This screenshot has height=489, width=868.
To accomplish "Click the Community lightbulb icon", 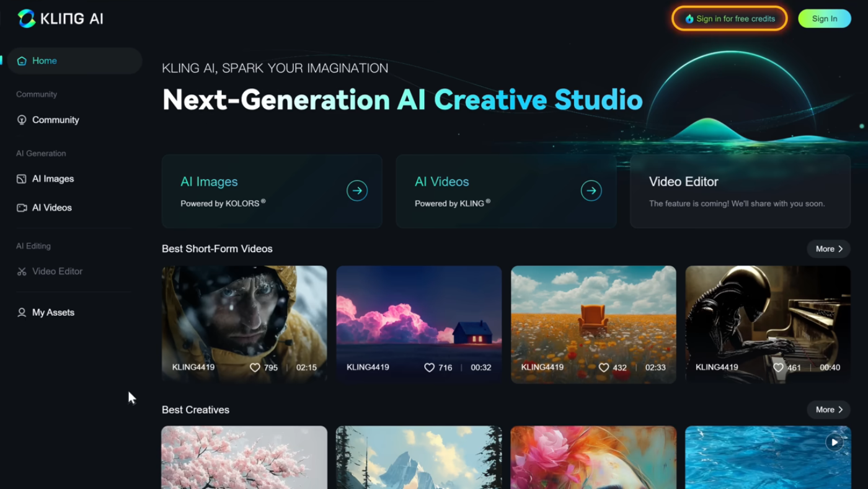I will click(x=22, y=120).
